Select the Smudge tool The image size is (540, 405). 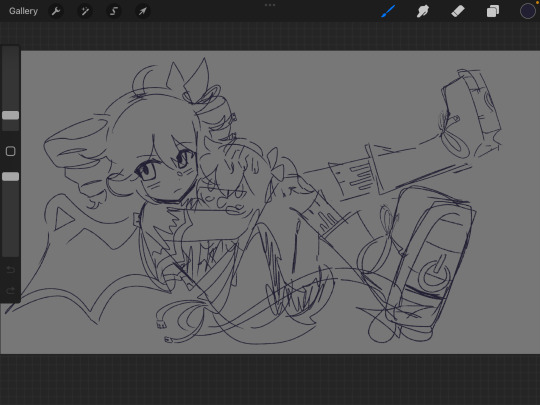423,11
